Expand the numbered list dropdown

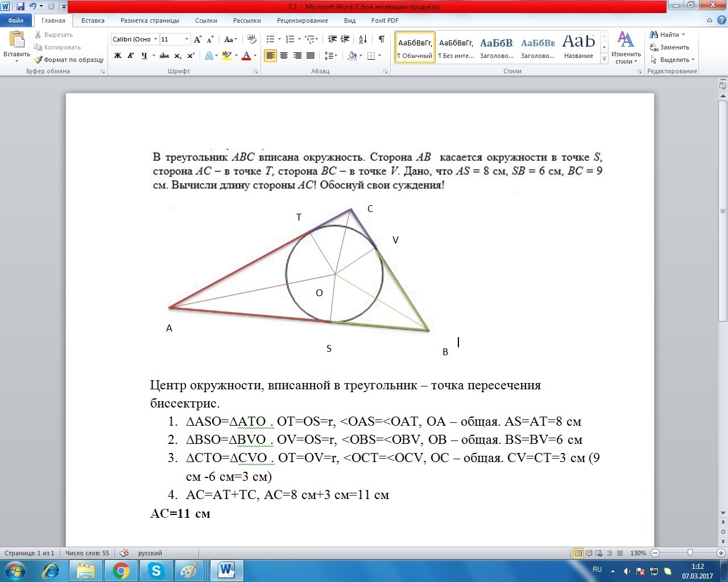tap(299, 39)
